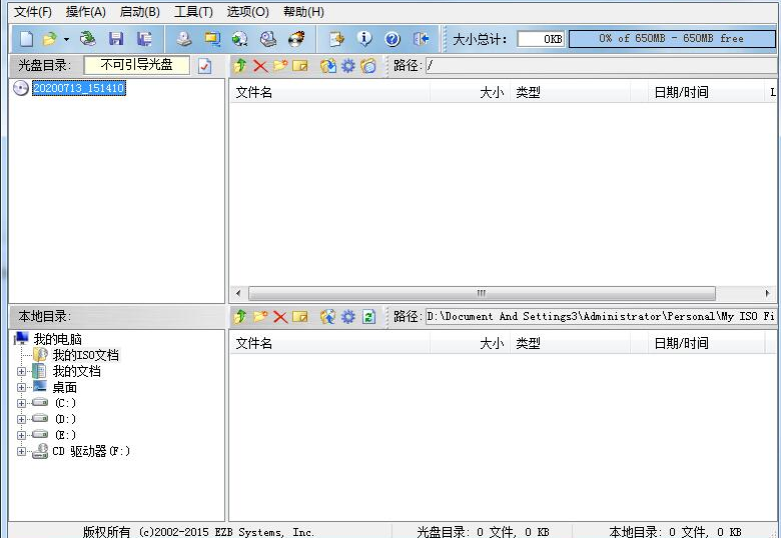Expand the (E:) drive node
The image size is (781, 538).
point(21,435)
